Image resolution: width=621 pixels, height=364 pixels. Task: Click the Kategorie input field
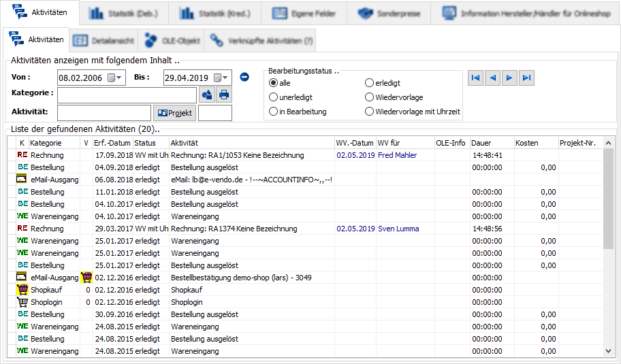click(127, 95)
